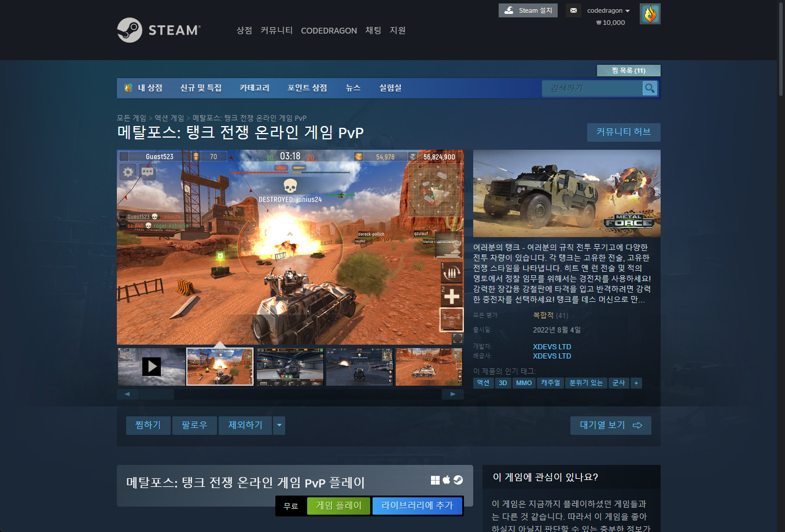
Task: Open the 포인트 상점 tab
Action: (307, 88)
